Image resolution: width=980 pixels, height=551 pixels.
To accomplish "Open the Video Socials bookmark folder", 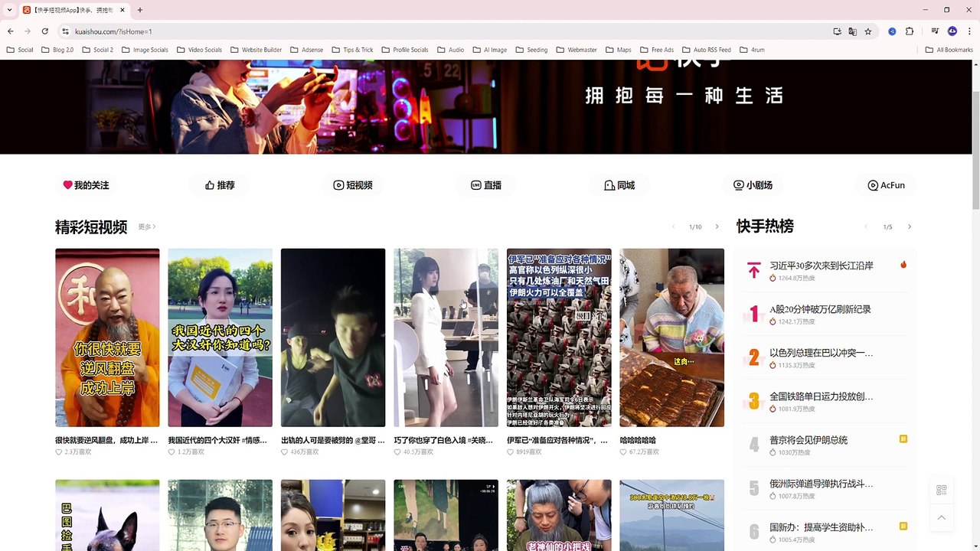I will tap(199, 50).
